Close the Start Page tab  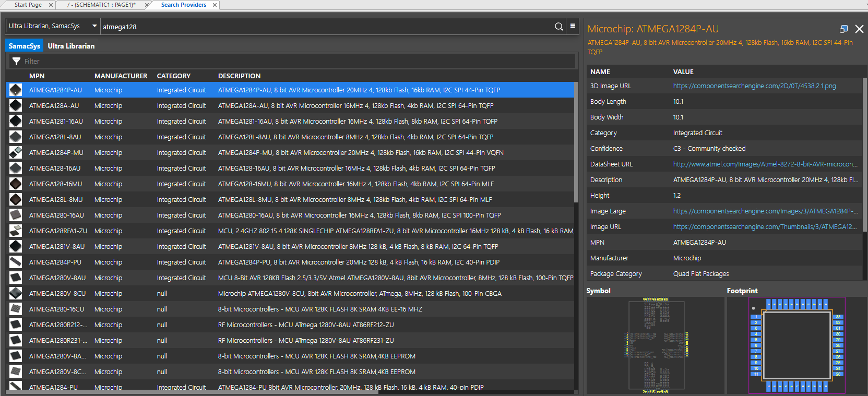point(51,5)
